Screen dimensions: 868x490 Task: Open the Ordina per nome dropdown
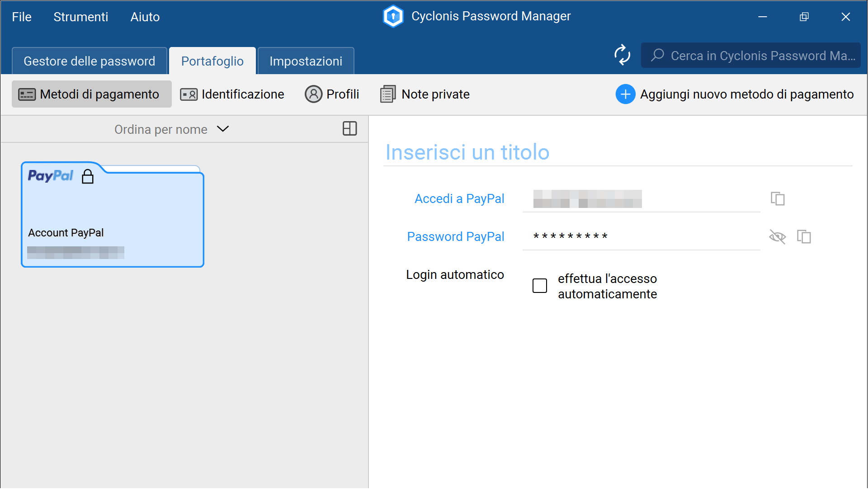[160, 129]
